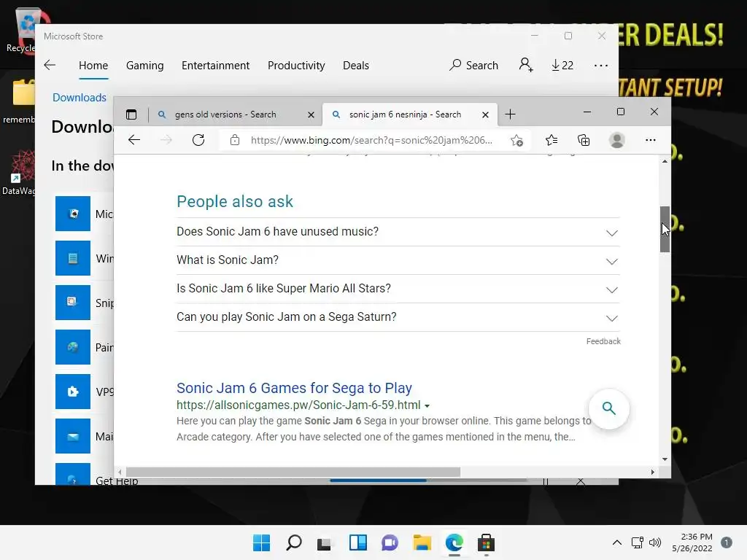Toggle Edge vertical tabs button
The height and width of the screenshot is (560, 747).
coord(131,114)
